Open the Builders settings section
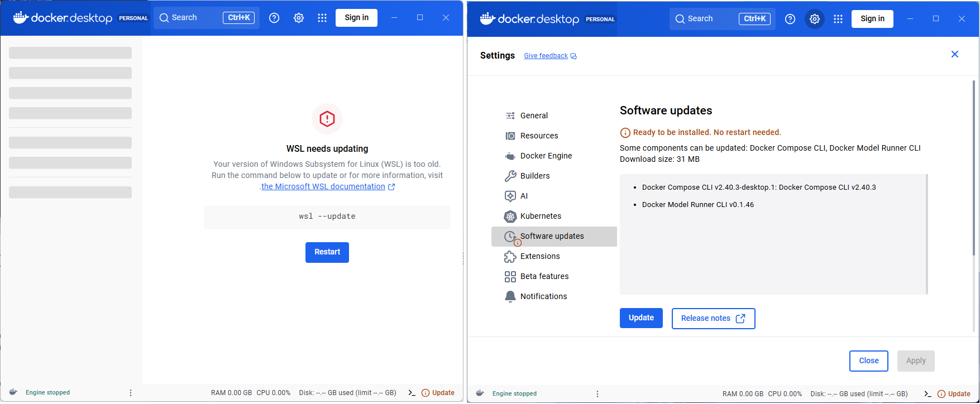The height and width of the screenshot is (404, 980). point(554,176)
